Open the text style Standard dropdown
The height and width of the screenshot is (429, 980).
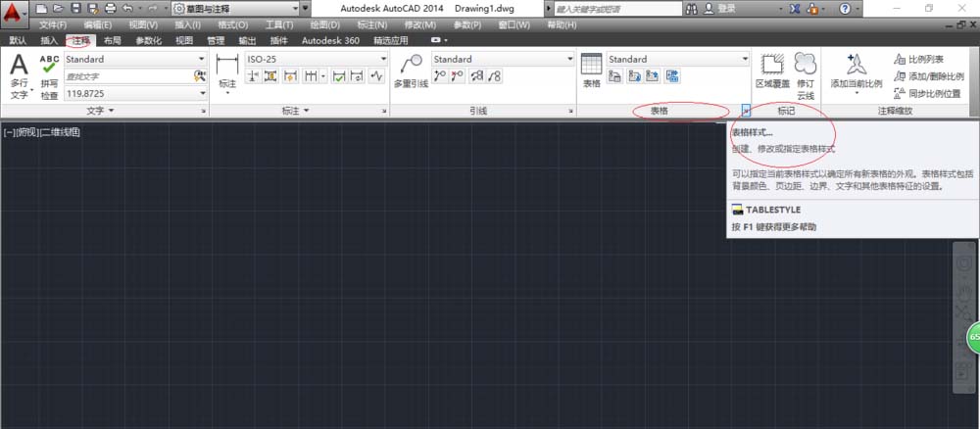coord(135,60)
